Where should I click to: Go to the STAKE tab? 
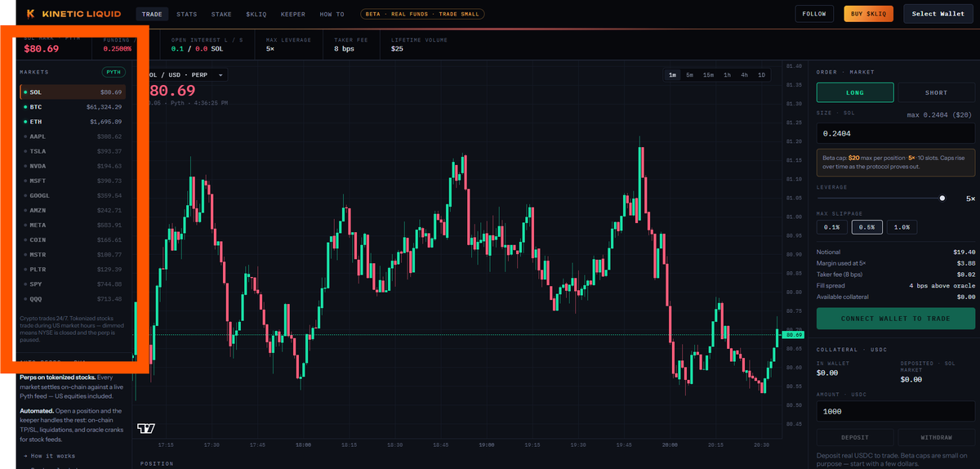click(221, 14)
